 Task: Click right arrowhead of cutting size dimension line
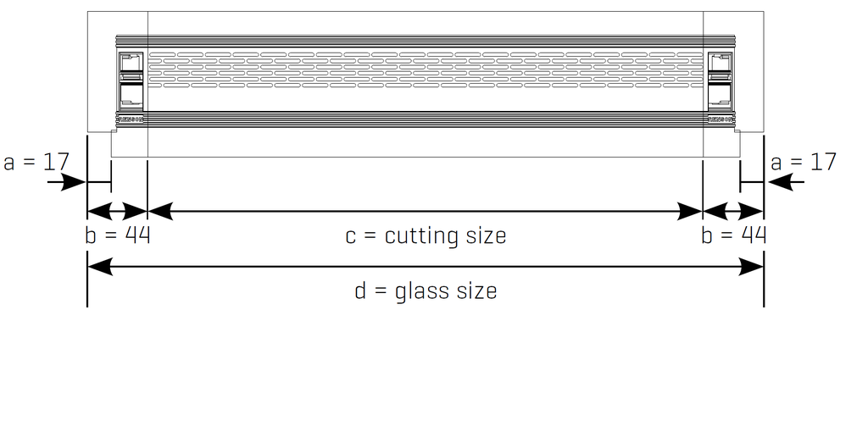tap(690, 210)
